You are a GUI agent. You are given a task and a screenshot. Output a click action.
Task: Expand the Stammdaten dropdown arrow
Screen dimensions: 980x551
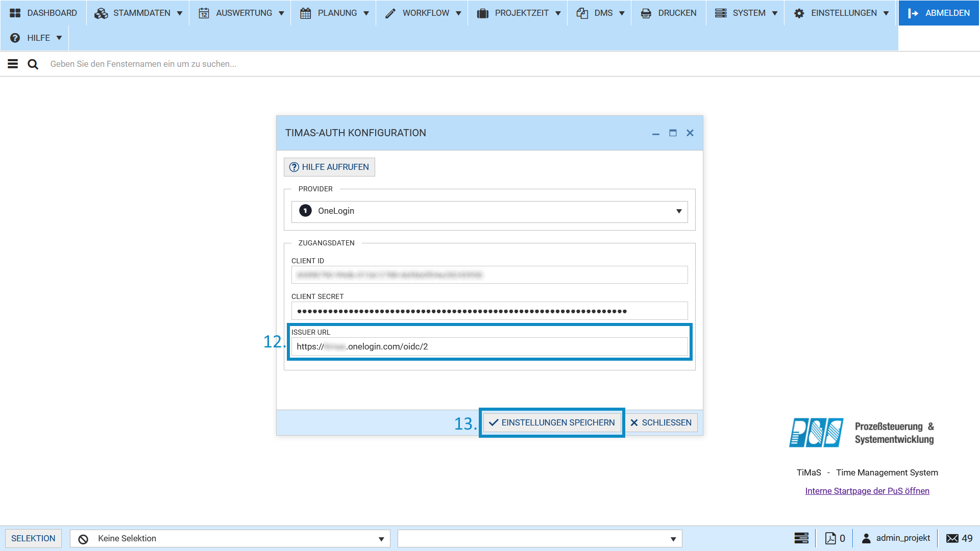(x=180, y=13)
